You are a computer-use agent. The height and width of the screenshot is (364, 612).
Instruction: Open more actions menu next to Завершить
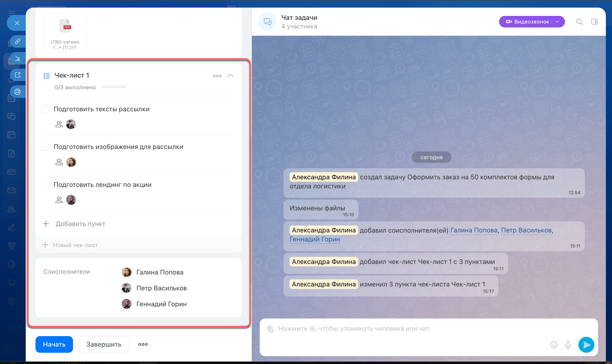[x=143, y=344]
